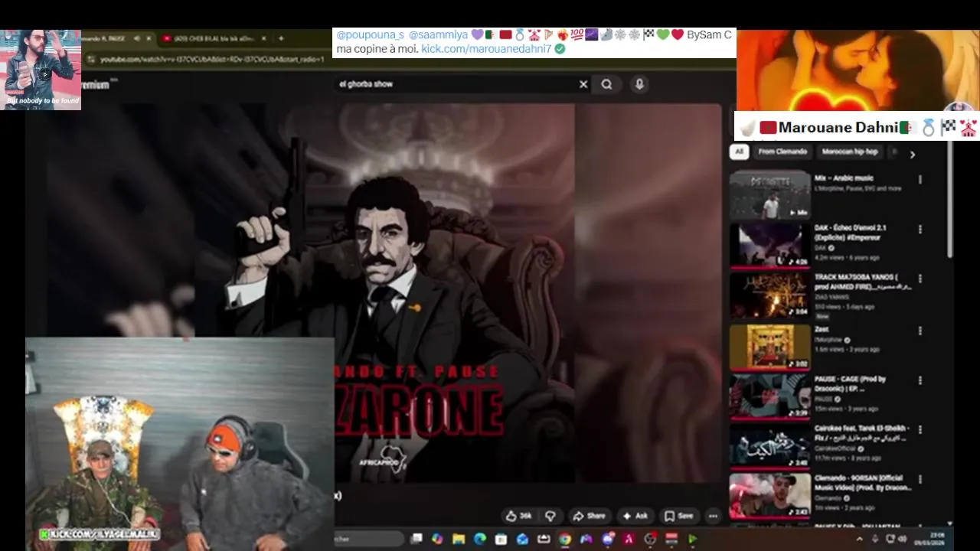980x551 pixels.
Task: Select the From Clemando filter chip
Action: tap(782, 152)
